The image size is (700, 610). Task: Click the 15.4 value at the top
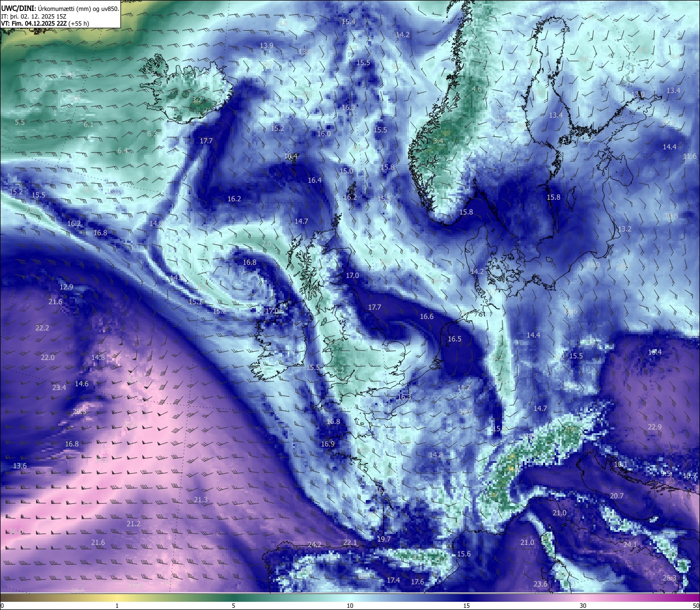point(348,21)
